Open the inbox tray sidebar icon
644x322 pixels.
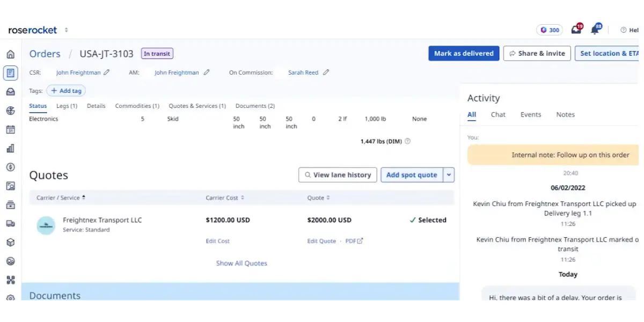pos(10,92)
